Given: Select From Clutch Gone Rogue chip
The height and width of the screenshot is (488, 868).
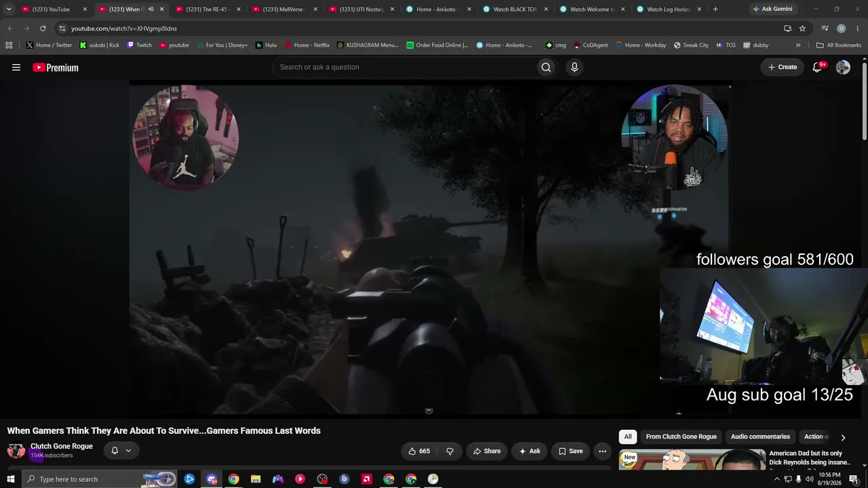Looking at the screenshot, I should coord(681,437).
